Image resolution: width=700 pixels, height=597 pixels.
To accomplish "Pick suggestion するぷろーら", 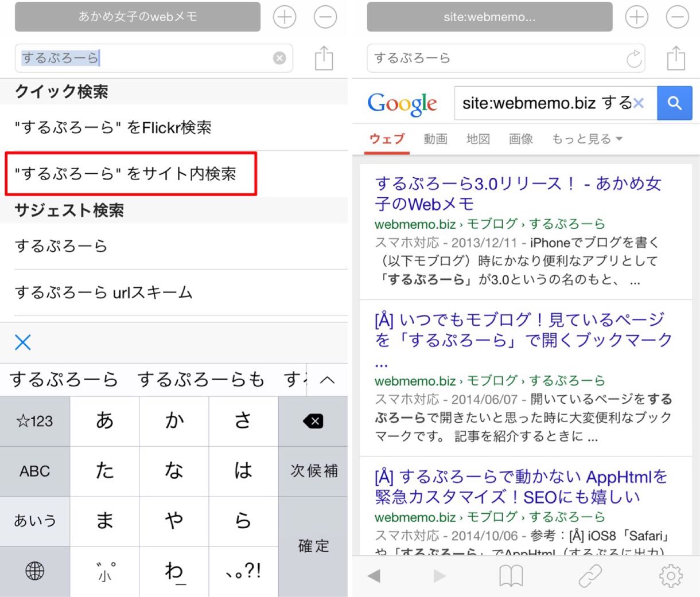I will pos(174,246).
